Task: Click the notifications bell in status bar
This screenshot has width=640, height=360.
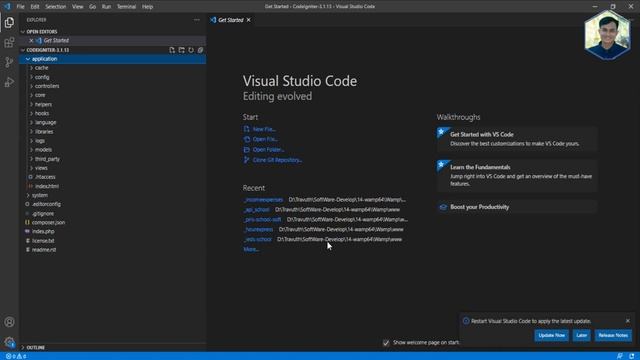Action: (x=631, y=356)
